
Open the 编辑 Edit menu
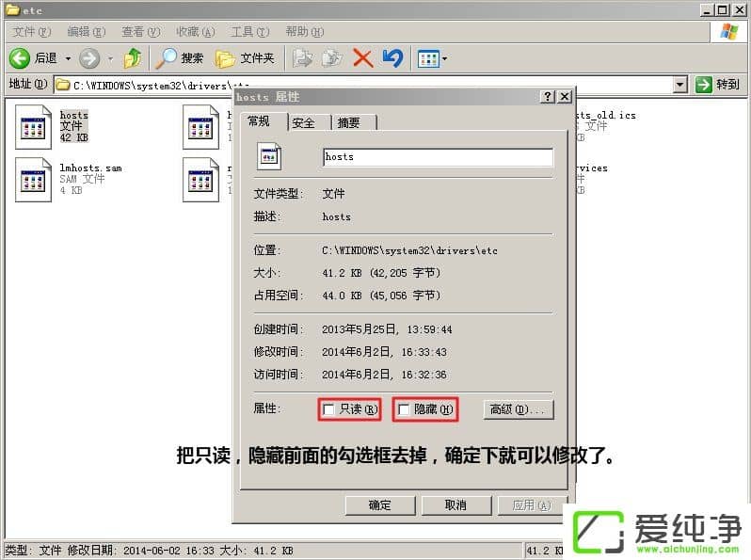[87, 32]
